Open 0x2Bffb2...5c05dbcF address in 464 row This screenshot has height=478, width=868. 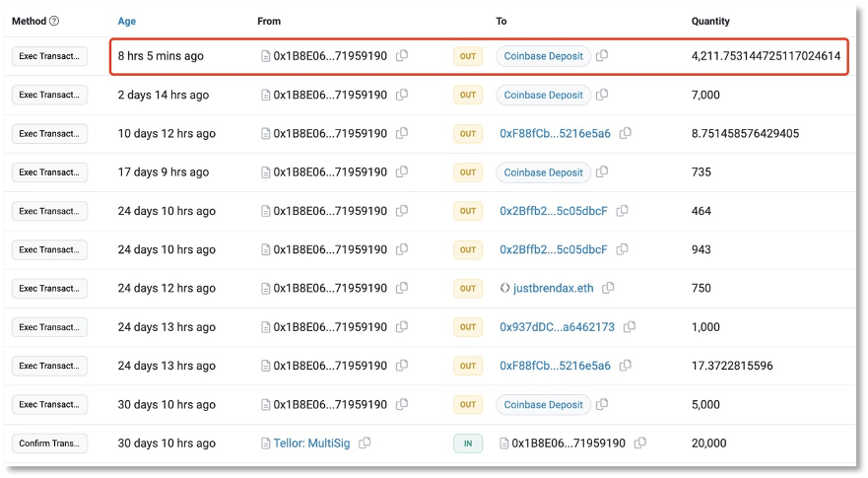click(554, 211)
